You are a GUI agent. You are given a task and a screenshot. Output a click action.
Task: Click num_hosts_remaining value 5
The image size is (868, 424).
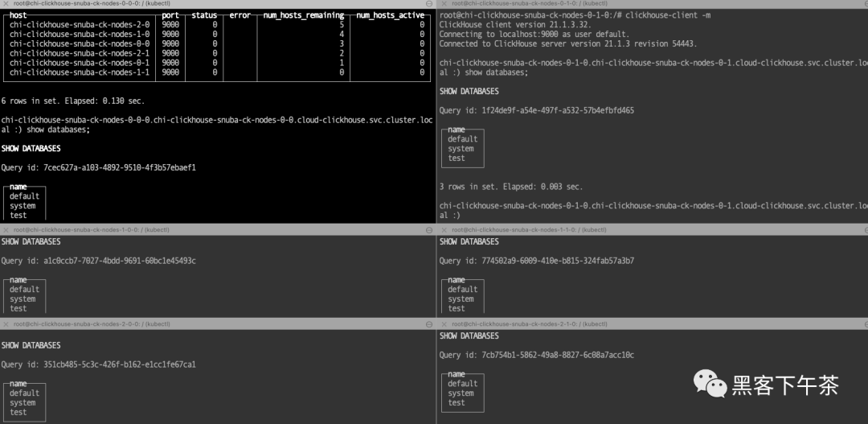coord(342,24)
